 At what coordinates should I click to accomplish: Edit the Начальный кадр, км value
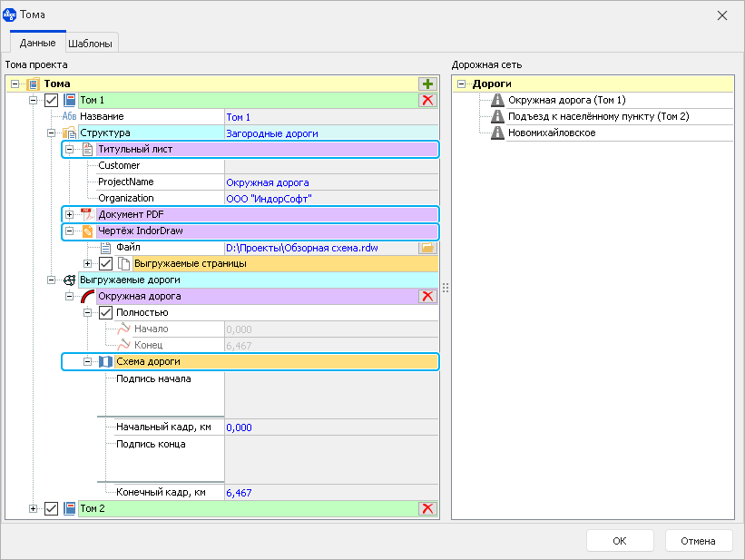pos(331,427)
